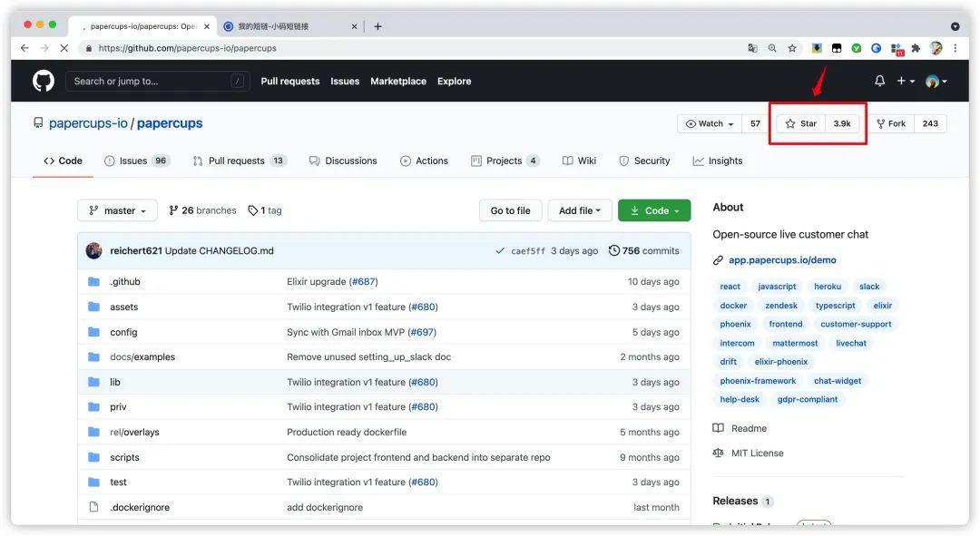The height and width of the screenshot is (536, 980).
Task: Open the green Code download dropdown
Action: 654,210
